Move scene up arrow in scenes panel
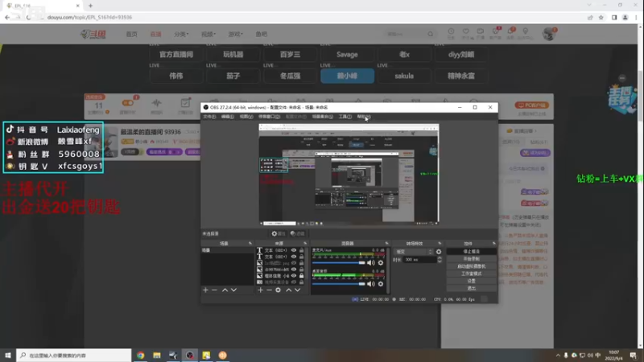Screen dimensions: 644x362 coord(225,290)
